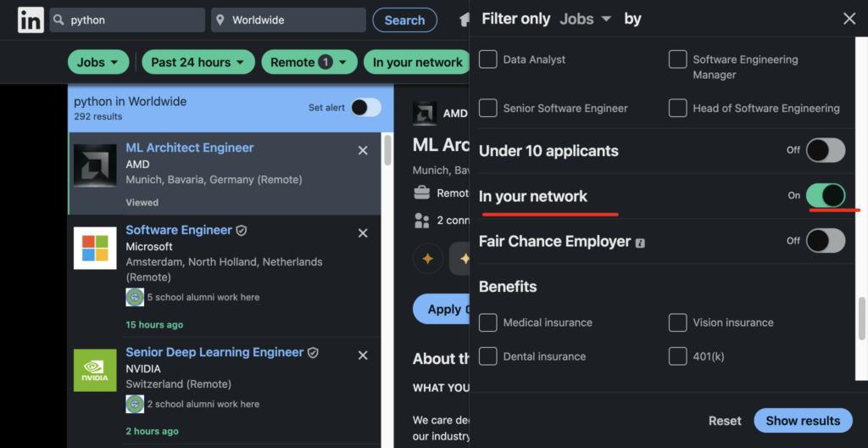Enable the Under 10 applicants toggle
This screenshot has height=448, width=868.
[825, 150]
